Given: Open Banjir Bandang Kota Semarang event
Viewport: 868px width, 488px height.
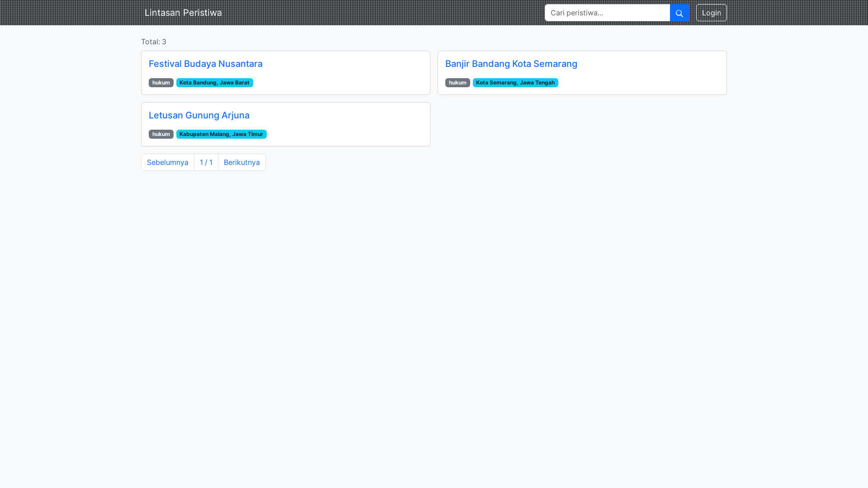Looking at the screenshot, I should (x=511, y=64).
